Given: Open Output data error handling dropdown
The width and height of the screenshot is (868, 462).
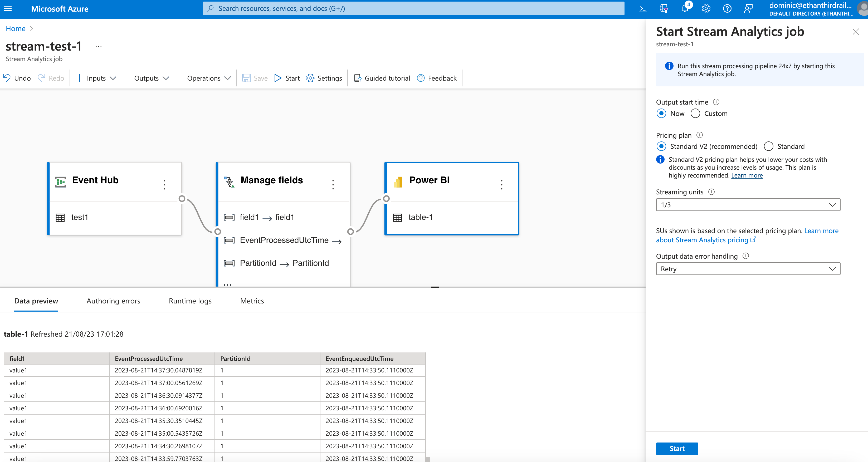Looking at the screenshot, I should (748, 268).
